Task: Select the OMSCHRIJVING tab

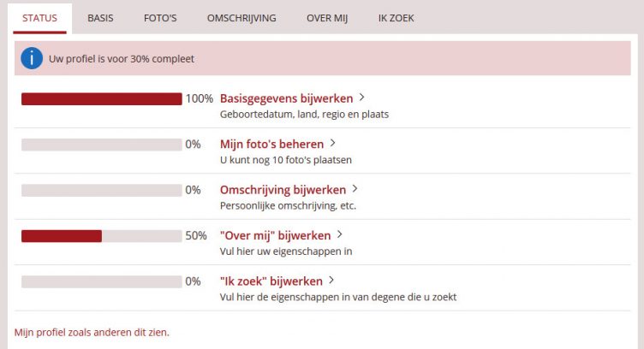Action: [241, 17]
